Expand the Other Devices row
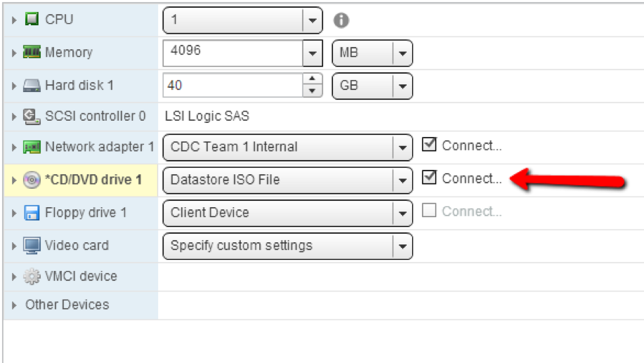 (x=15, y=305)
